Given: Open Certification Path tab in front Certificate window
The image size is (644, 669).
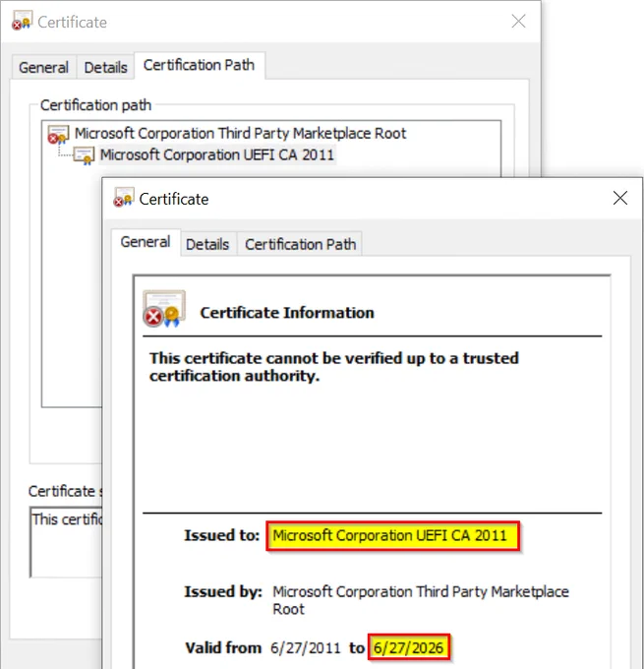Looking at the screenshot, I should click(x=300, y=244).
